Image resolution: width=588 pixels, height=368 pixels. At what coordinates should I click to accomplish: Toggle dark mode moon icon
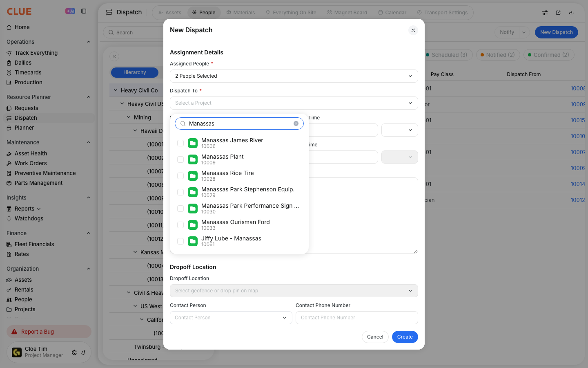74,352
